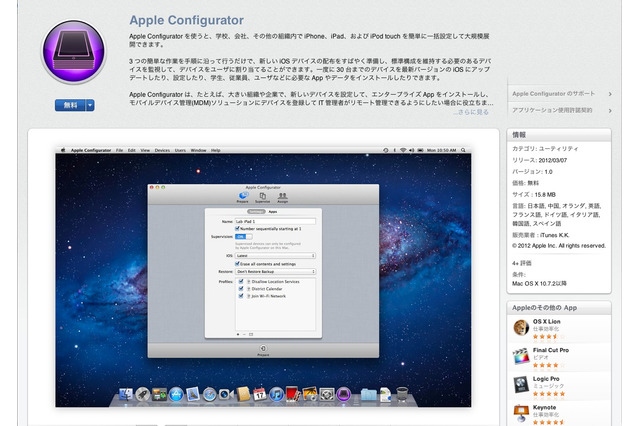
Task: Open FaceTime camera icon in Dock
Action: click(226, 394)
